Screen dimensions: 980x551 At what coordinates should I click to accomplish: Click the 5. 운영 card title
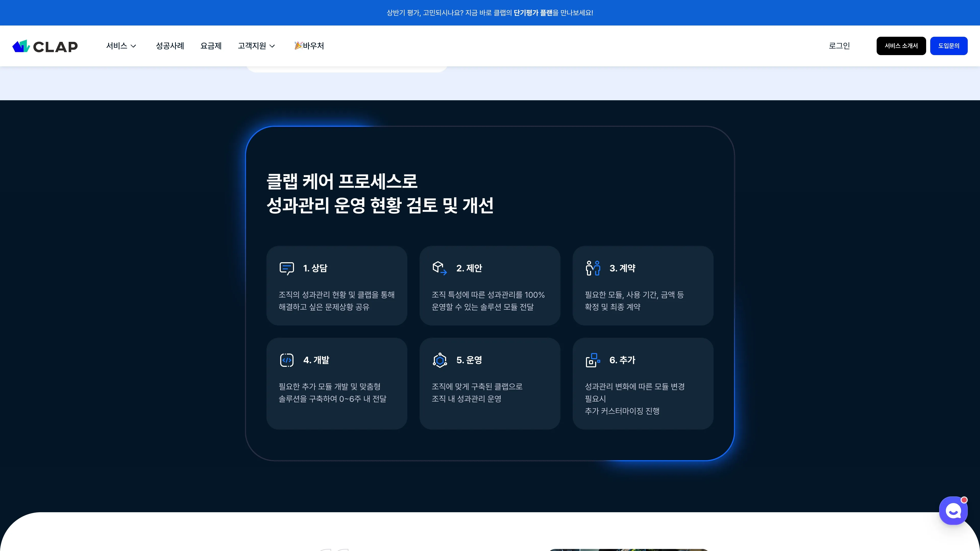point(469,360)
